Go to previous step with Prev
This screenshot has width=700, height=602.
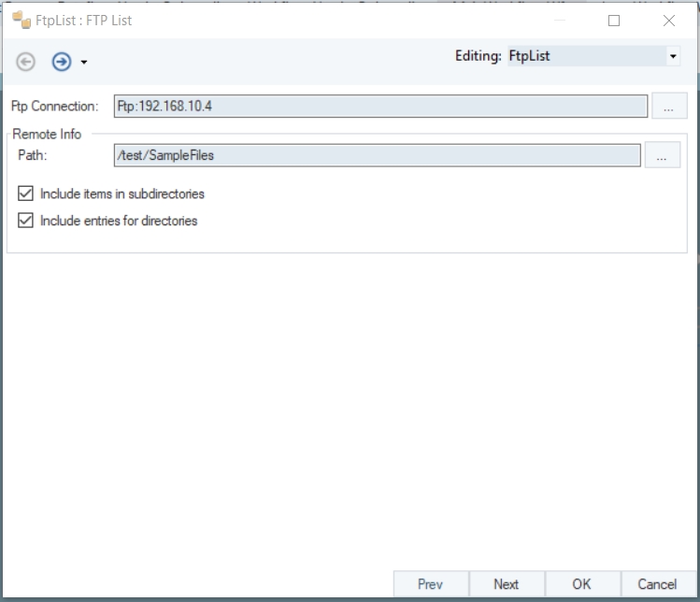[430, 584]
